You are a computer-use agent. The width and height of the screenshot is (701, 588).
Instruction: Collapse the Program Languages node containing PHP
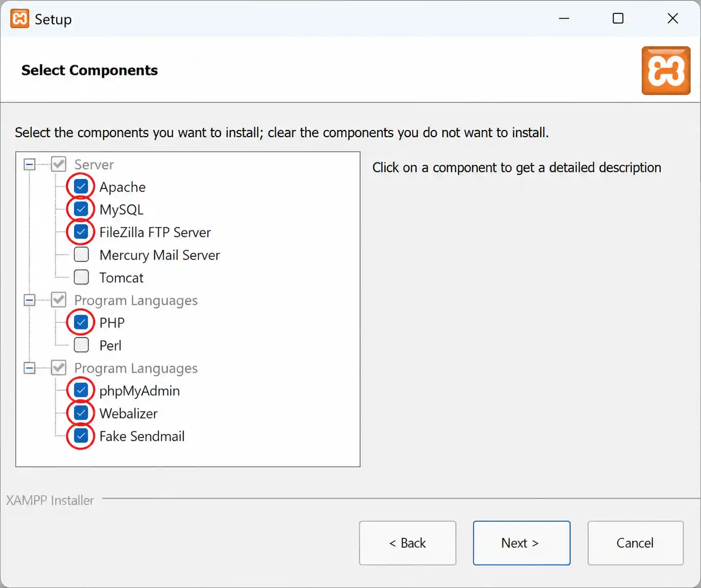click(x=30, y=300)
